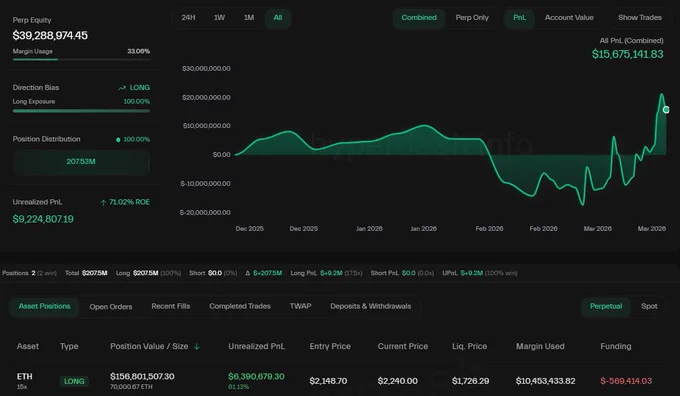Select the 1W time range
The width and height of the screenshot is (680, 396).
click(x=219, y=18)
